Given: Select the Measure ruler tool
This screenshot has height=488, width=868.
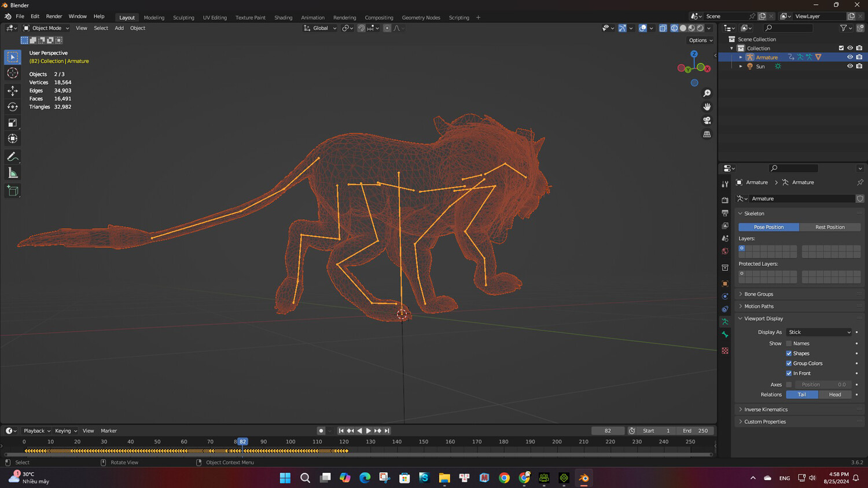Looking at the screenshot, I should [x=13, y=173].
